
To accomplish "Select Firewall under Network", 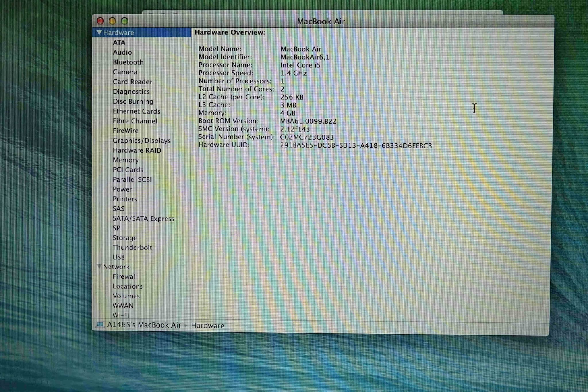I will click(125, 277).
